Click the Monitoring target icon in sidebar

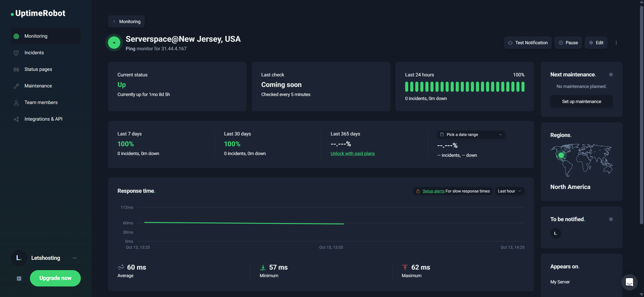pos(16,36)
